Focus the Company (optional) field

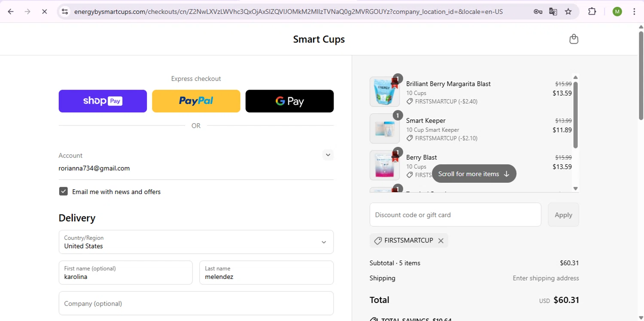(x=196, y=303)
